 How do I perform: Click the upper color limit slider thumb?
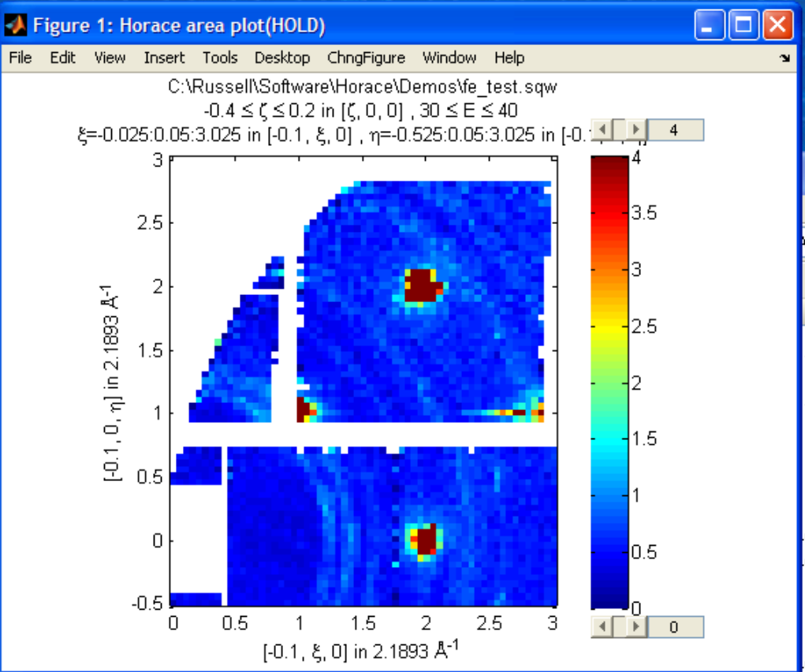point(619,129)
